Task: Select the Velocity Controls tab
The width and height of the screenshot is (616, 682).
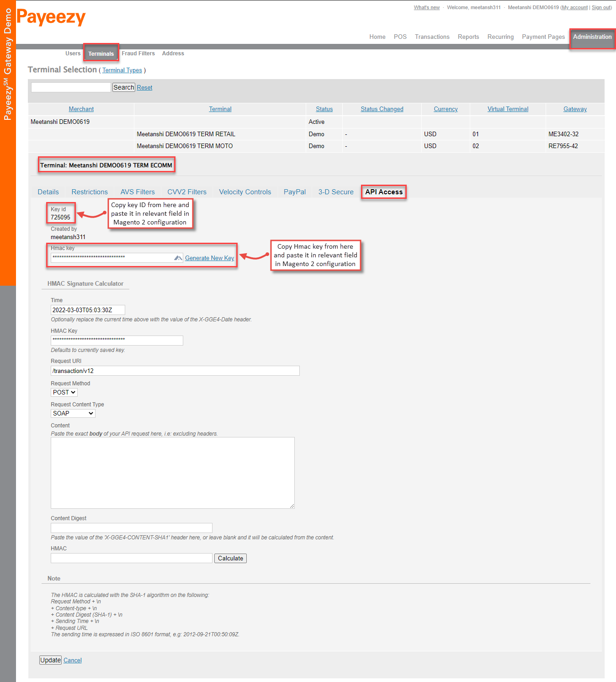Action: click(245, 192)
